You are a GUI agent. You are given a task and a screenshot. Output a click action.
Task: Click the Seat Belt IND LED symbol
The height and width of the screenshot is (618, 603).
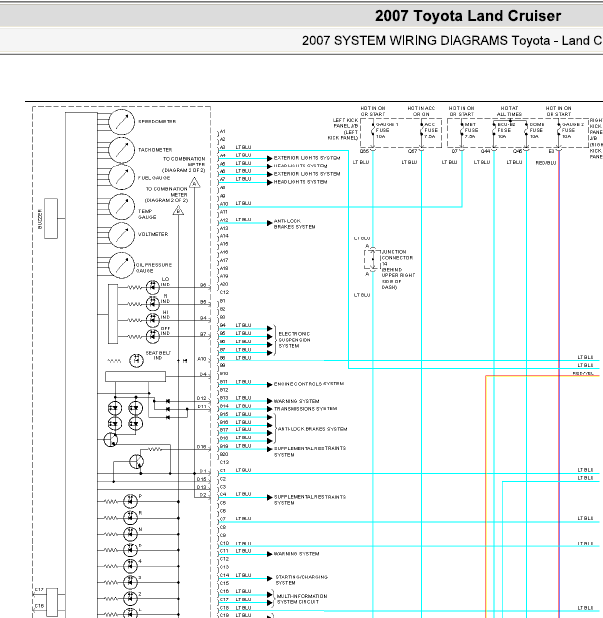[x=136, y=360]
